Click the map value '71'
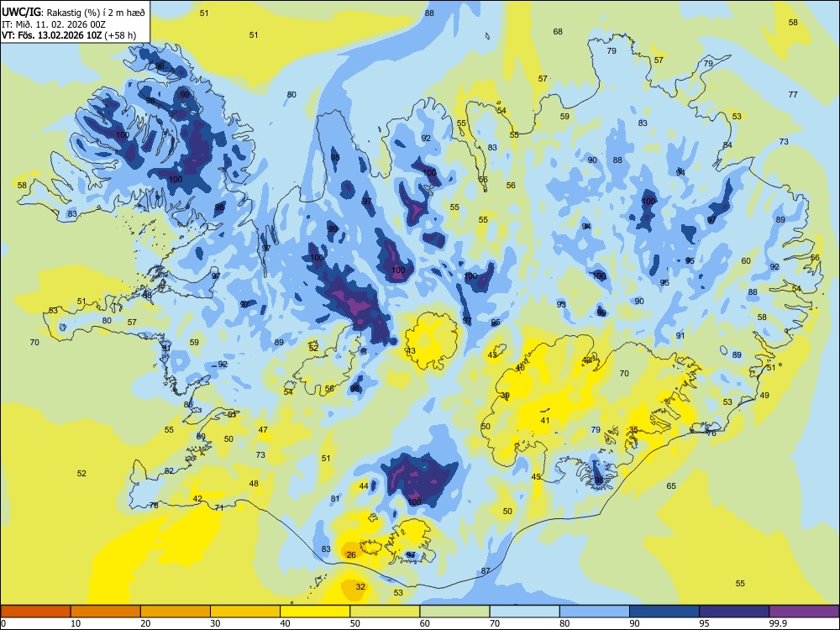The image size is (840, 630). (x=219, y=508)
